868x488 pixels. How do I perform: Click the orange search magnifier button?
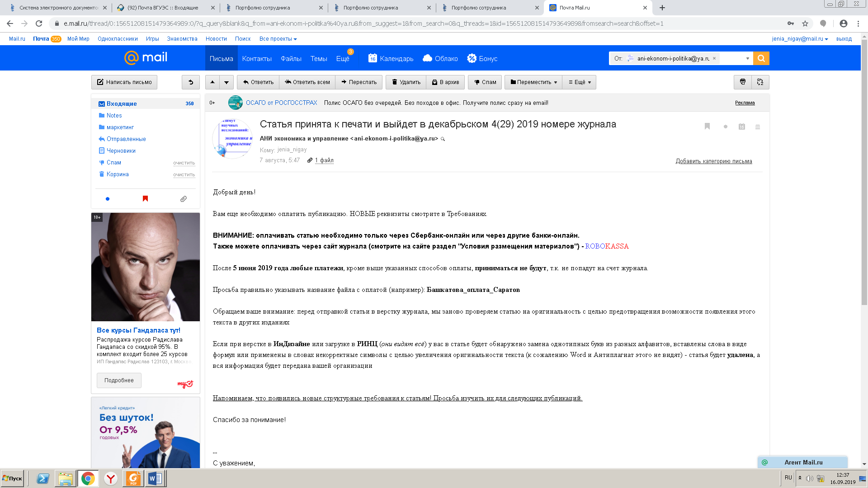761,58
